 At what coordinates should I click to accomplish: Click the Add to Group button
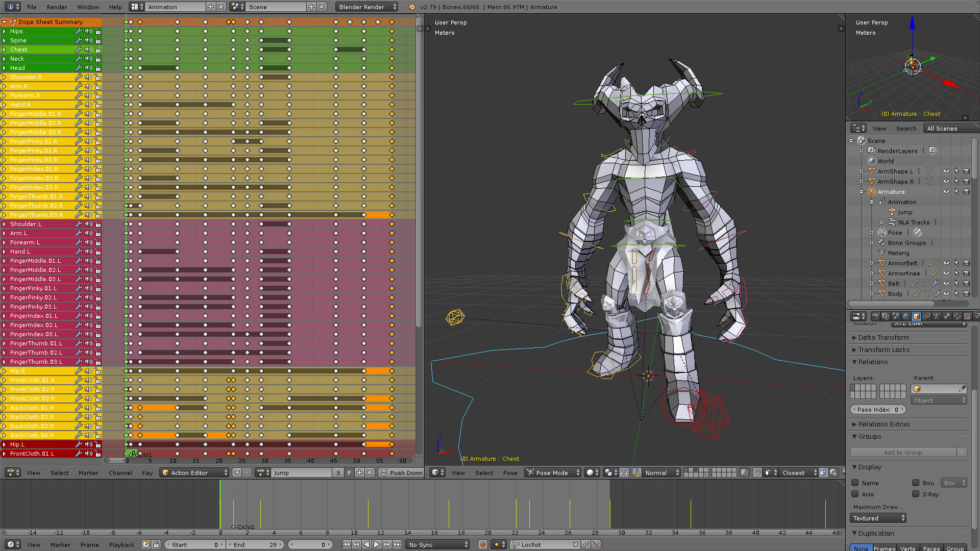[903, 452]
